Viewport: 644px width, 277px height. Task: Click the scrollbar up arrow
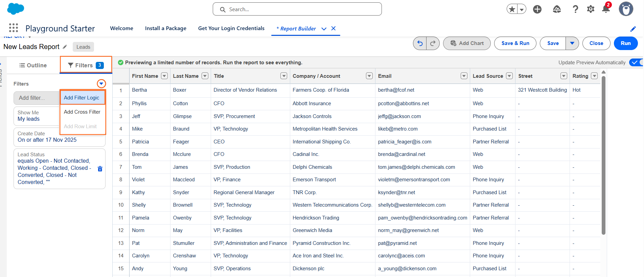click(x=604, y=72)
